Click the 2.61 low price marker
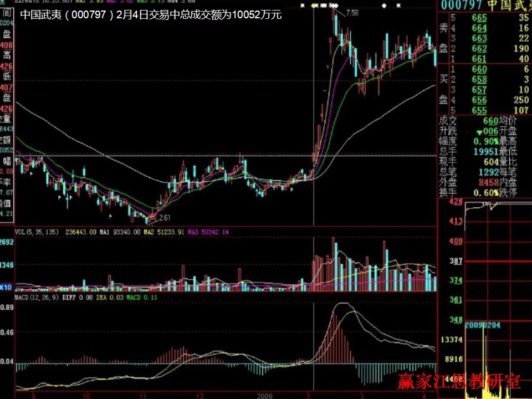The width and height of the screenshot is (532, 399). tap(165, 218)
